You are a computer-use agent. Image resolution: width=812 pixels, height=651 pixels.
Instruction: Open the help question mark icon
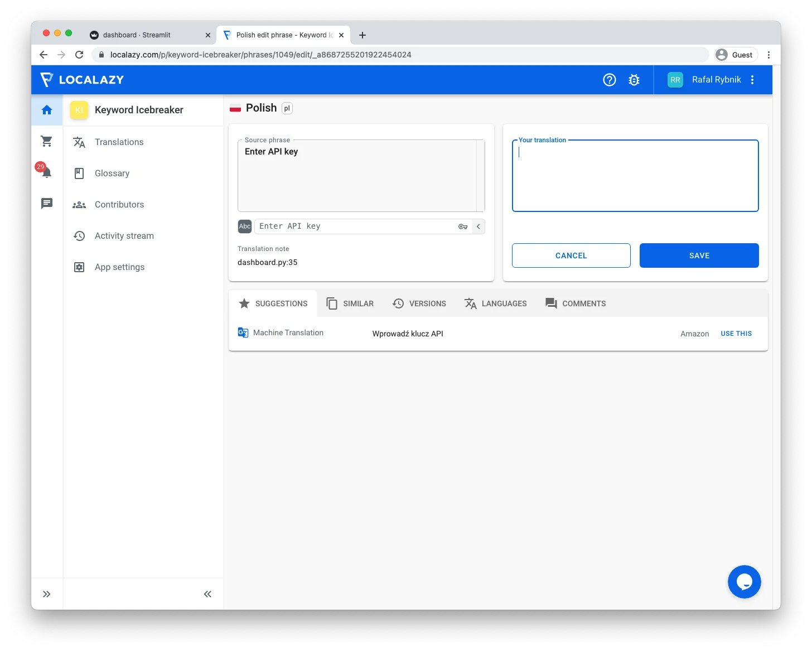(610, 80)
